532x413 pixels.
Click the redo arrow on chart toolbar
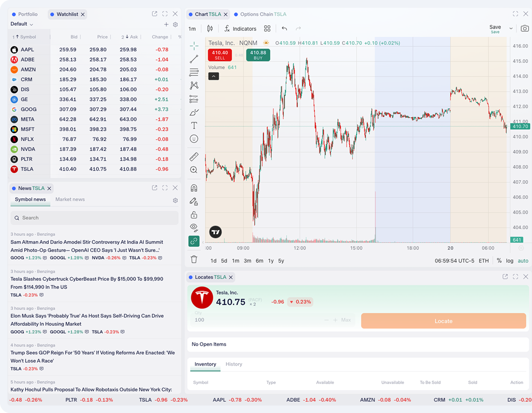(x=298, y=28)
